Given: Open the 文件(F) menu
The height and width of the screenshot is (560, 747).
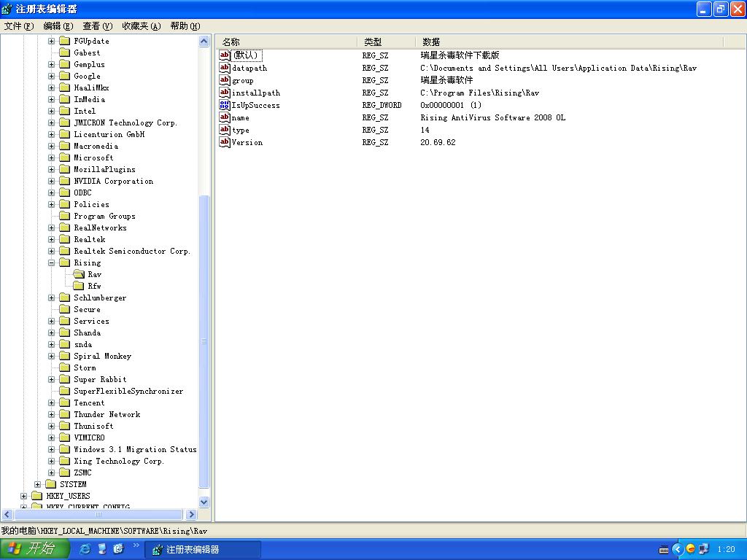Looking at the screenshot, I should 18,26.
